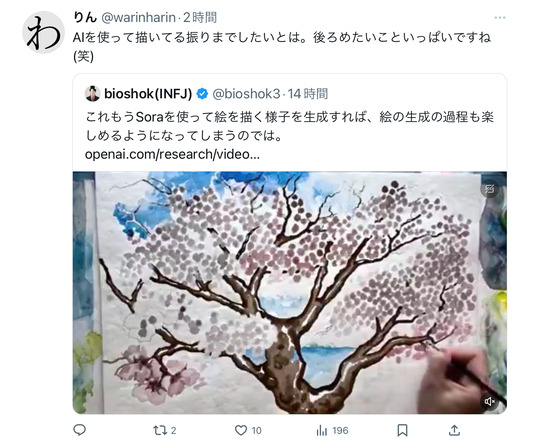The width and height of the screenshot is (550, 447).
Task: Click the @bioshok3 handle
Action: pyautogui.click(x=247, y=94)
